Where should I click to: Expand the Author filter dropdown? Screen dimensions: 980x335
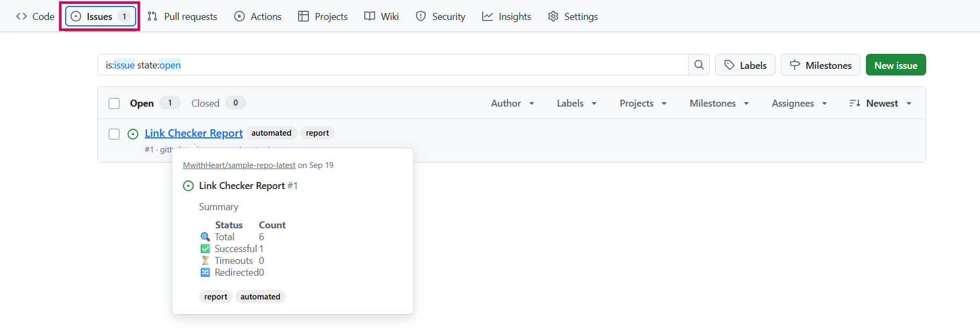click(x=512, y=103)
